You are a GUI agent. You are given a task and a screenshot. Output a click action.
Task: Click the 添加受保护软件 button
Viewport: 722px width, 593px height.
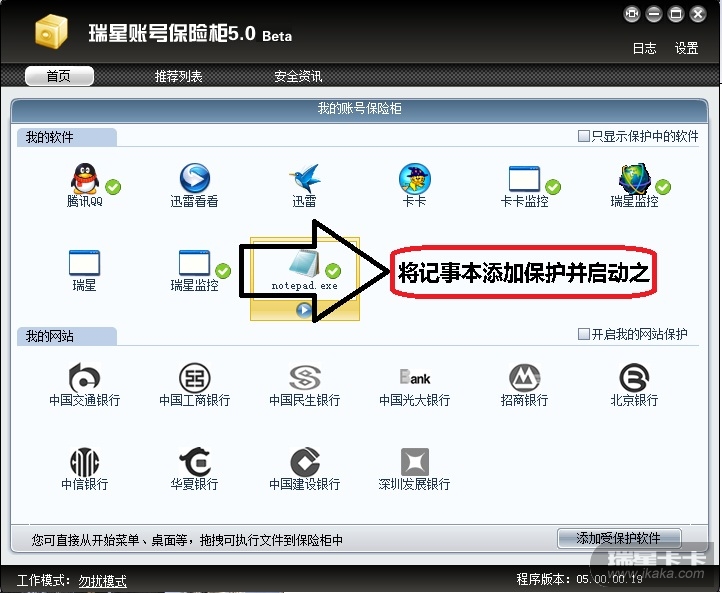point(619,538)
